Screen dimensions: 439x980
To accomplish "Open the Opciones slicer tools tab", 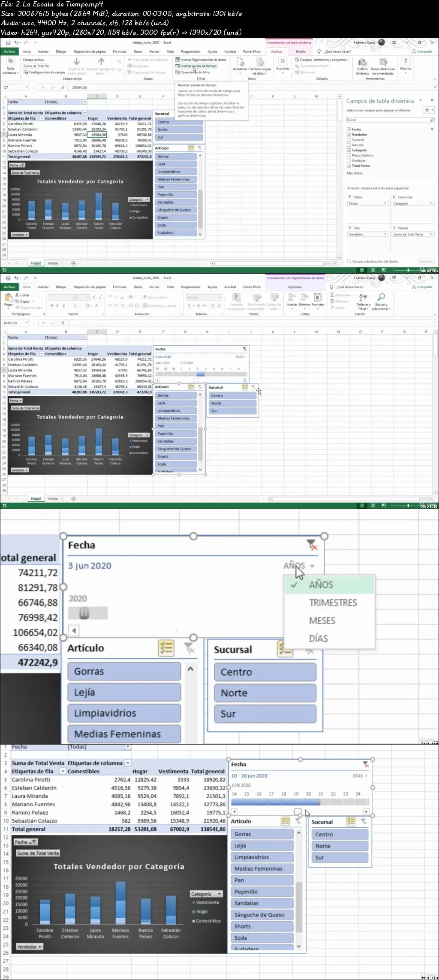I will click(x=295, y=287).
